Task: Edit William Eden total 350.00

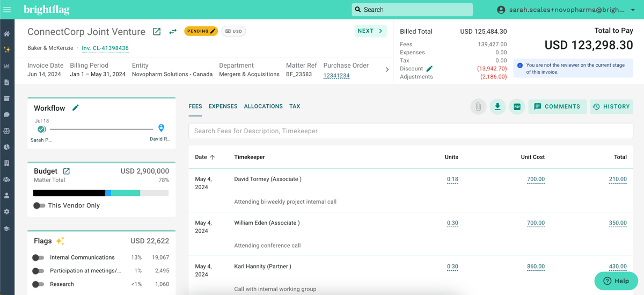Action: [618, 223]
